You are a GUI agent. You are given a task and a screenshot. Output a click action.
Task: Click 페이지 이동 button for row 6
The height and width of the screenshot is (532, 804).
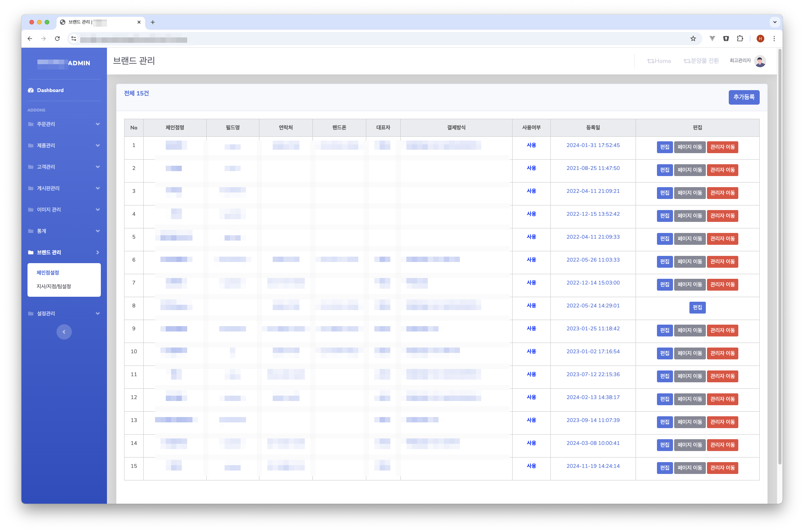689,262
